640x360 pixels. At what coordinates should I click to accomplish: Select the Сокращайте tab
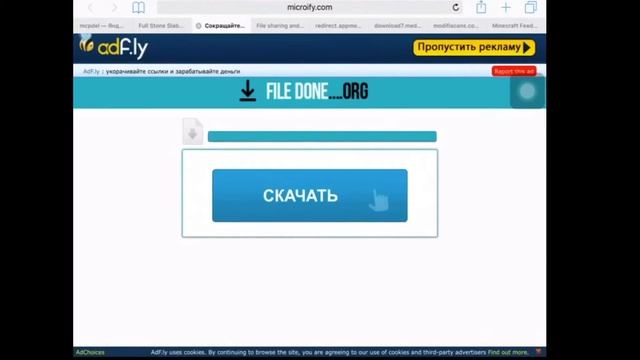coord(221,26)
